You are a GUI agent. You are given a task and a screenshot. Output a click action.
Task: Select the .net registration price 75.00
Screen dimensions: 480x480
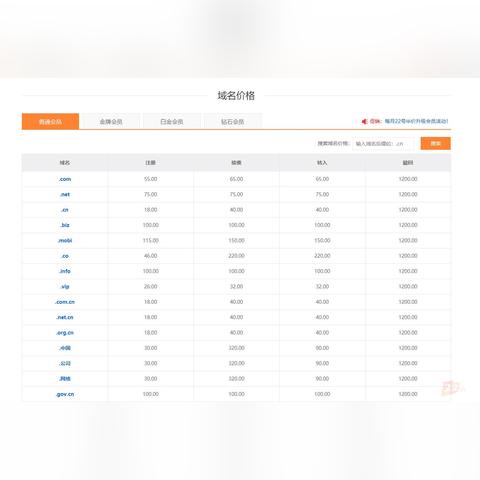[x=151, y=194]
